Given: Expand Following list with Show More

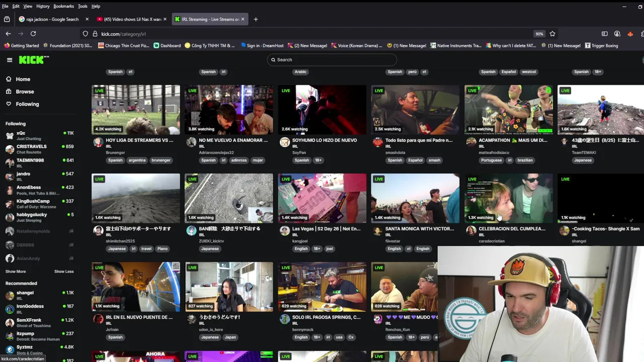Looking at the screenshot, I should (16, 271).
